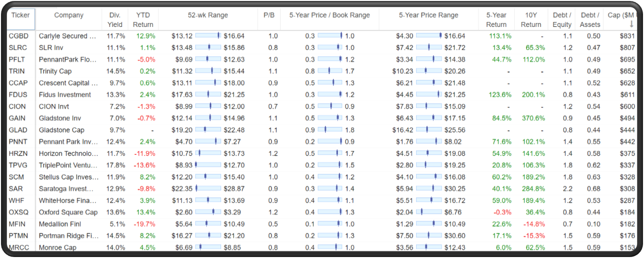Select the SCM ticker cell
The width and height of the screenshot is (644, 258).
(16, 177)
